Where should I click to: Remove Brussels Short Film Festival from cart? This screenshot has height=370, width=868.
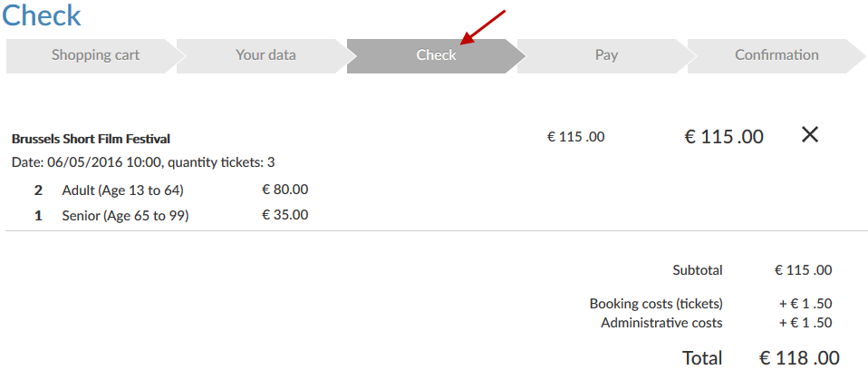810,135
